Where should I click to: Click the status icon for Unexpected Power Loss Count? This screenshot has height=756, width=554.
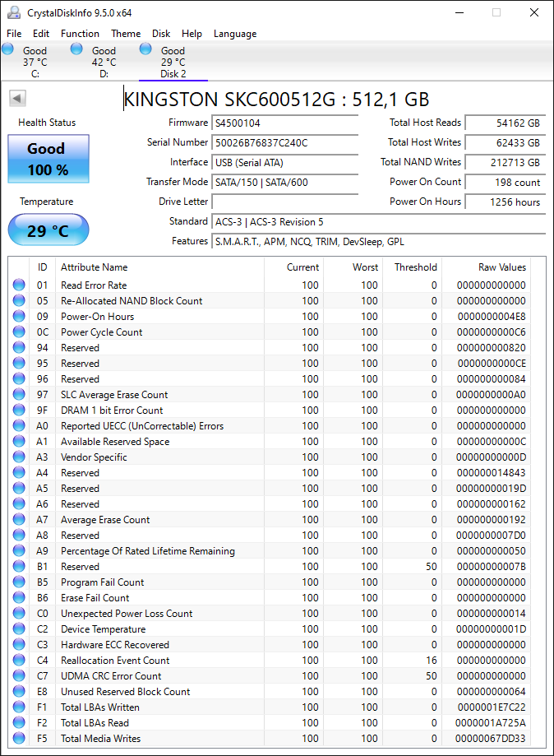pos(19,614)
